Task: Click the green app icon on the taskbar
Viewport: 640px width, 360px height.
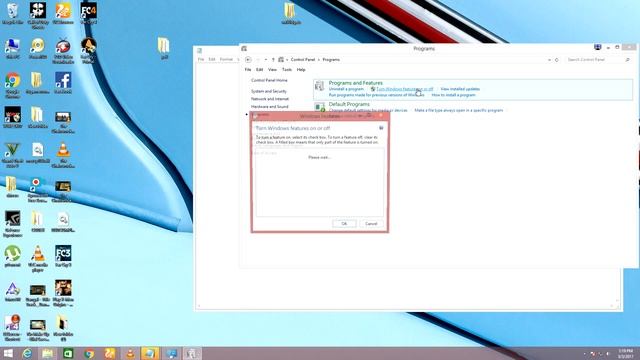Action: 68,353
